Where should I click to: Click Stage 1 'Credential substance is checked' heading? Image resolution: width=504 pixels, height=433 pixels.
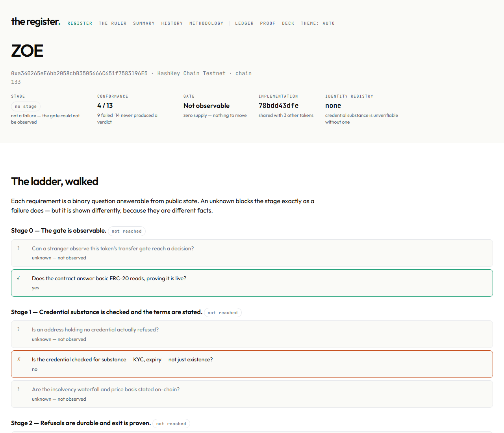(x=107, y=312)
